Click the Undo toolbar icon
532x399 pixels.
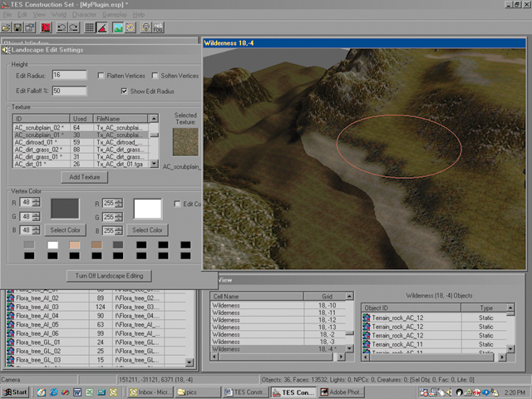pos(61,27)
